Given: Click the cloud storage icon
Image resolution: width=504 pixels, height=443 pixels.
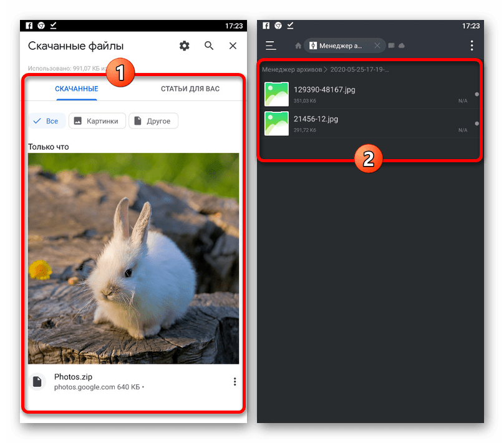Looking at the screenshot, I should pyautogui.click(x=401, y=46).
